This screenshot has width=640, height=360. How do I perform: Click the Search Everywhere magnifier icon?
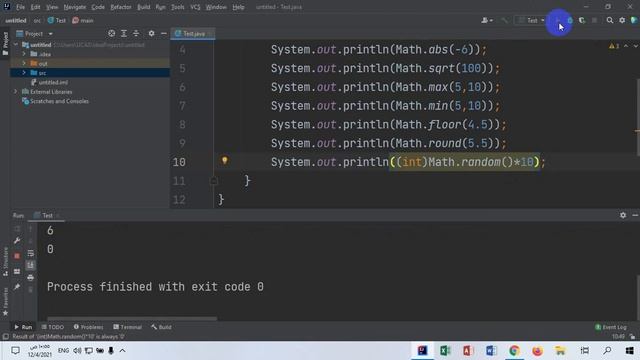click(x=609, y=20)
